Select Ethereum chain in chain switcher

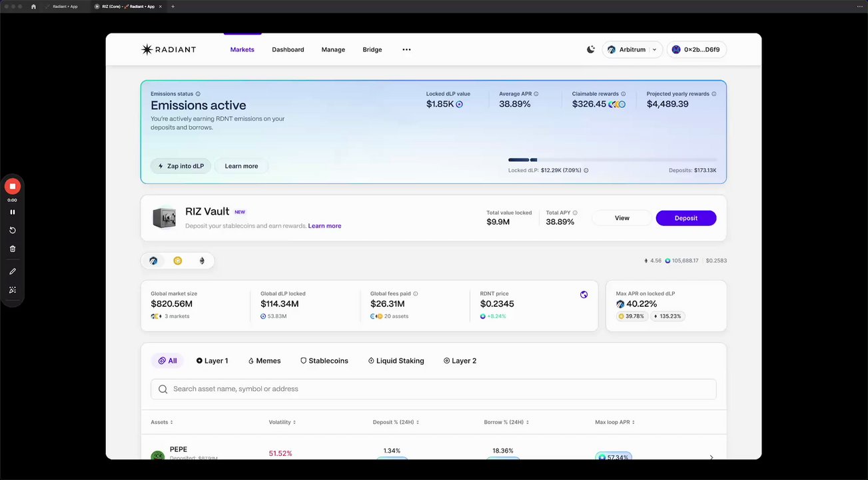click(202, 261)
